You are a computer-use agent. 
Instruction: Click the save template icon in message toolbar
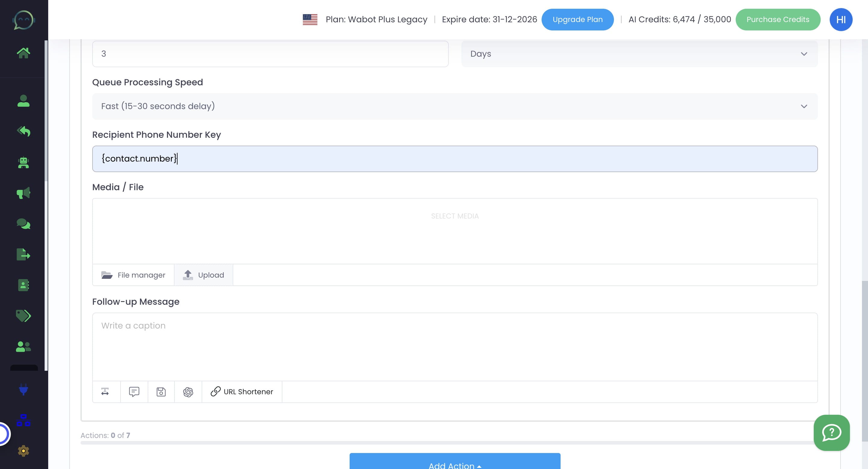click(161, 392)
